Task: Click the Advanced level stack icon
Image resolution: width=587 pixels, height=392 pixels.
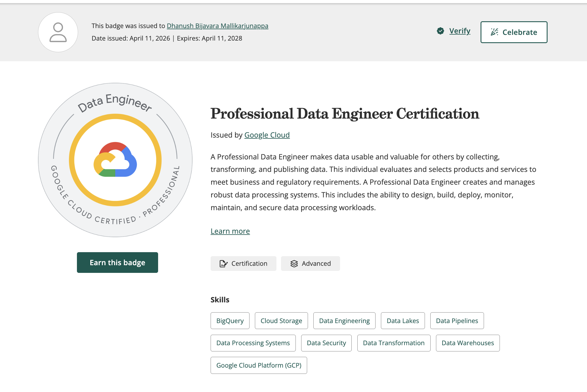Action: click(x=294, y=264)
